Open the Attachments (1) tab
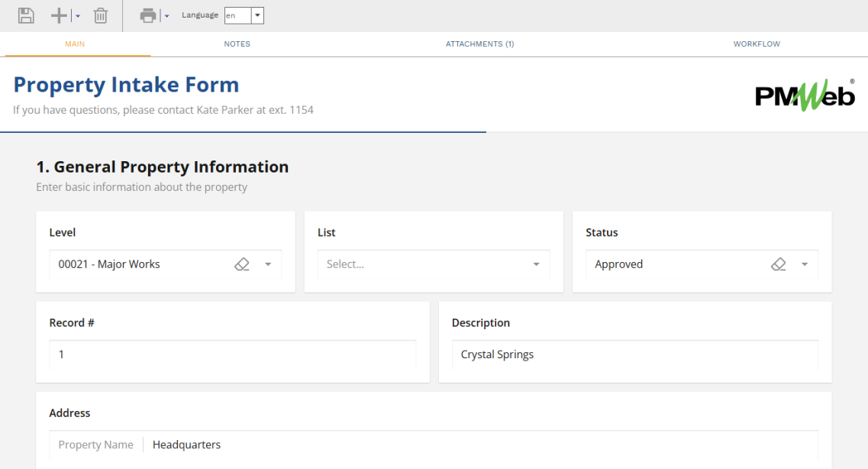This screenshot has height=469, width=868. (479, 44)
